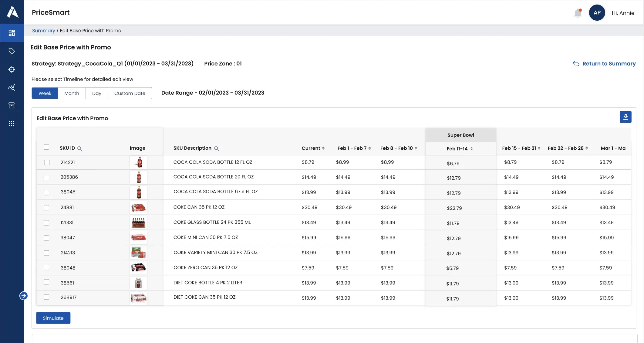Viewport: 644px width, 343px height.
Task: Switch to Day timeline tab
Action: coord(97,93)
